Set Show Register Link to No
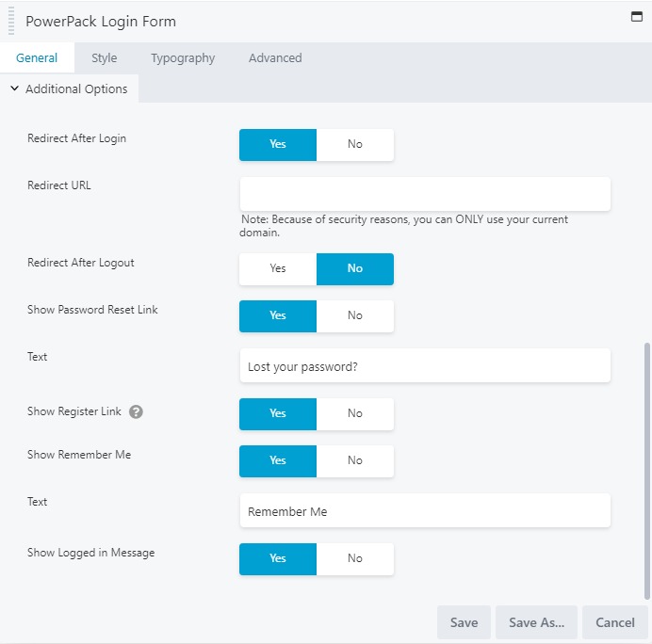Image resolution: width=652 pixels, height=644 pixels. (355, 414)
